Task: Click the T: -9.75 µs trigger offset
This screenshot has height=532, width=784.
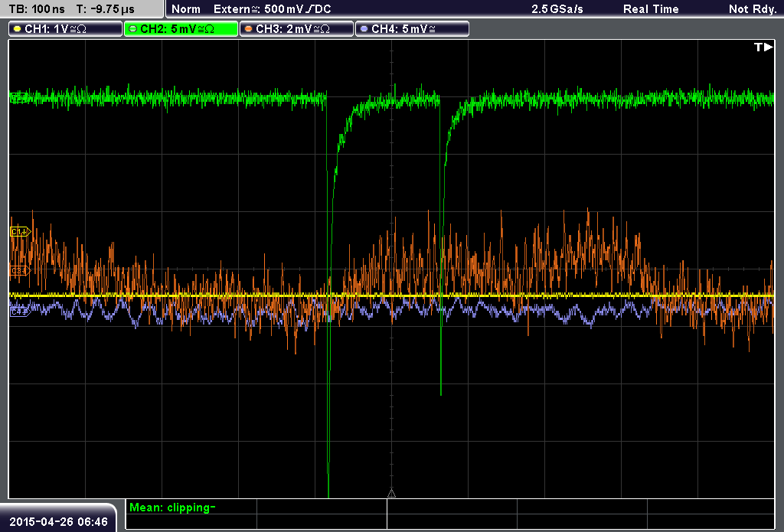Action: (x=106, y=9)
